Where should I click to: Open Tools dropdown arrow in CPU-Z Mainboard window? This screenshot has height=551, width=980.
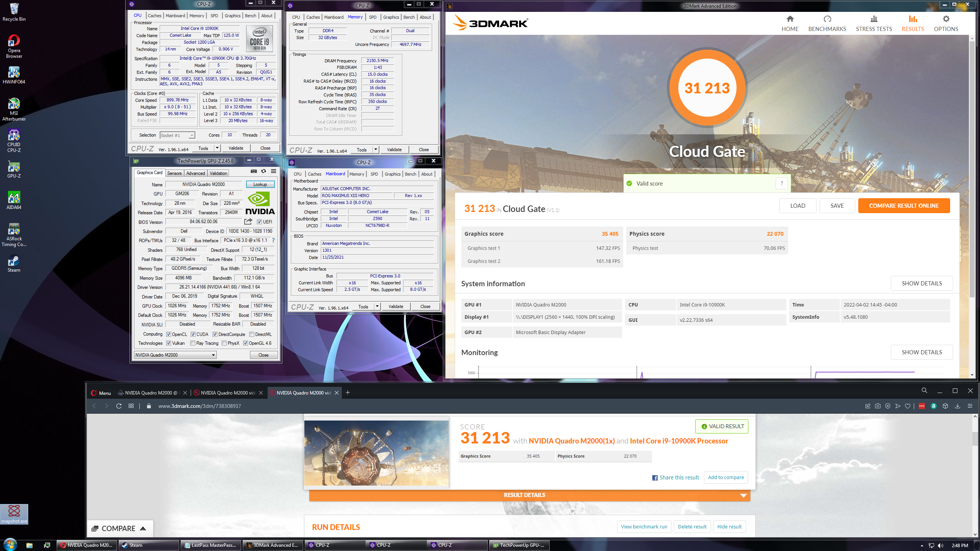point(377,306)
